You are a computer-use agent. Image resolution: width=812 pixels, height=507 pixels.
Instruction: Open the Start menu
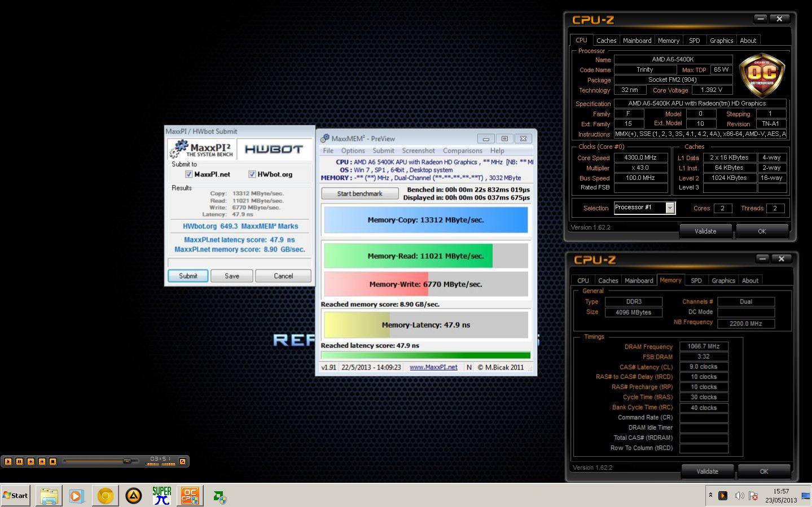tap(15, 496)
